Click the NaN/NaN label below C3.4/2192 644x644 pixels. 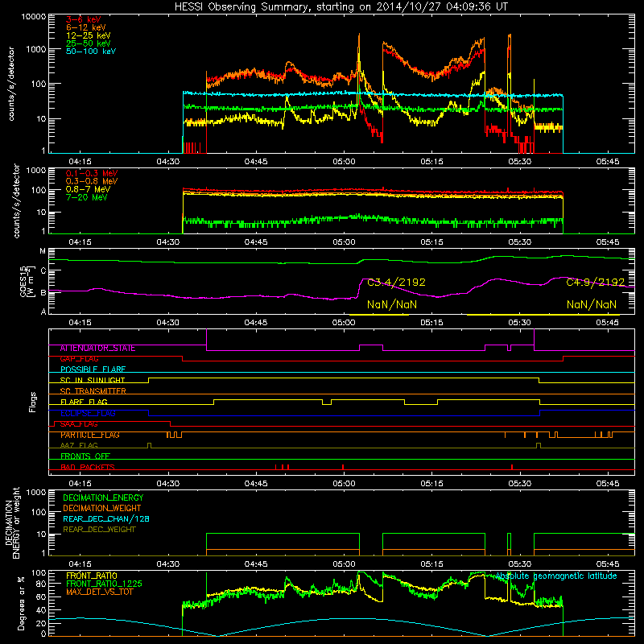point(392,305)
